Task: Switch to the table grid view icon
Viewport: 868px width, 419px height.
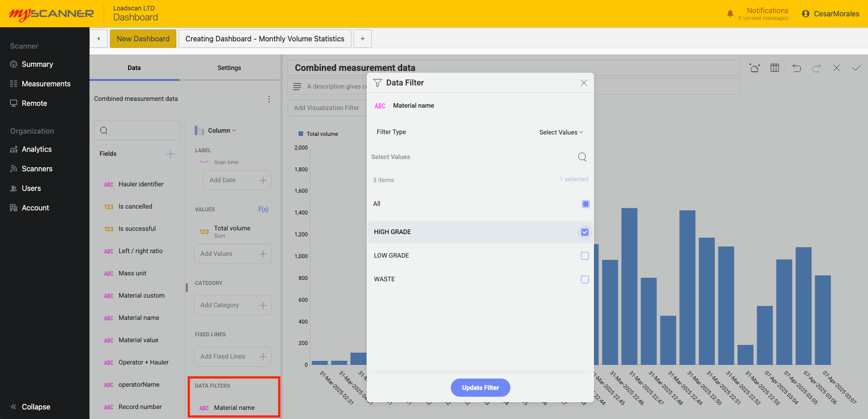Action: tap(775, 68)
